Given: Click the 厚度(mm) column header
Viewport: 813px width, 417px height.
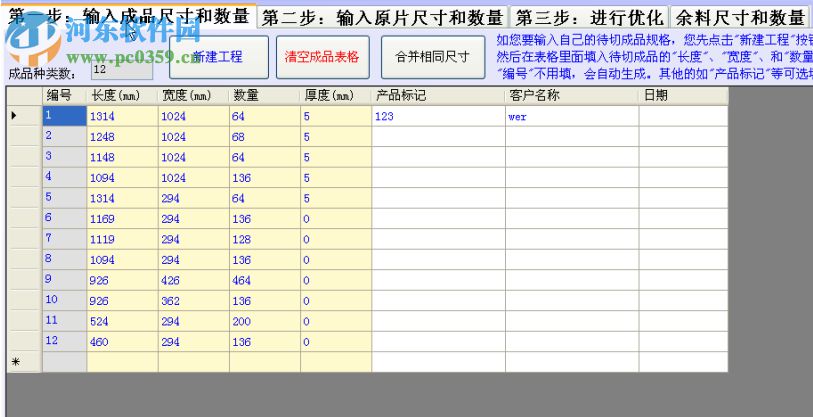Looking at the screenshot, I should (x=336, y=95).
